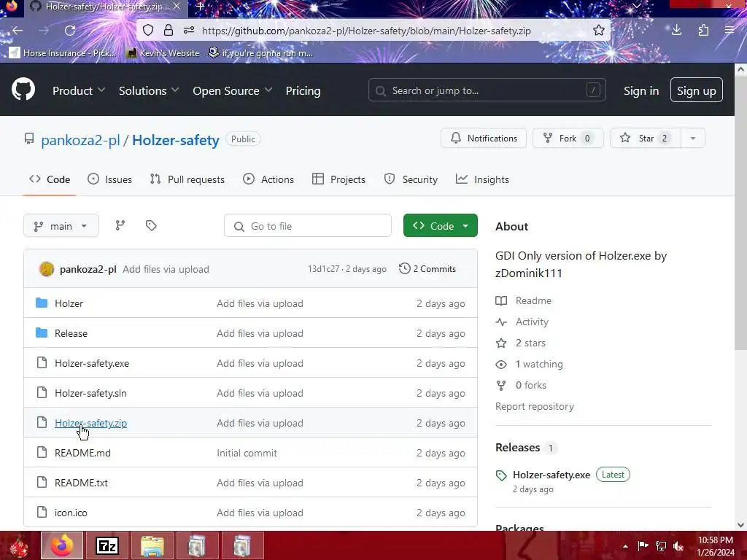Expand the Product menu
Image resolution: width=747 pixels, height=560 pixels.
[x=79, y=90]
